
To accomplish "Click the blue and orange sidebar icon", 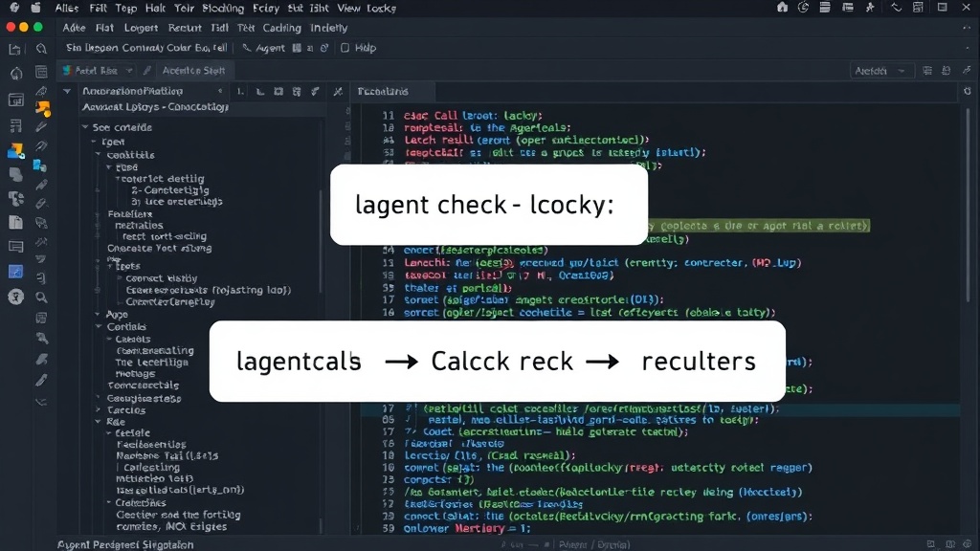I will point(15,150).
